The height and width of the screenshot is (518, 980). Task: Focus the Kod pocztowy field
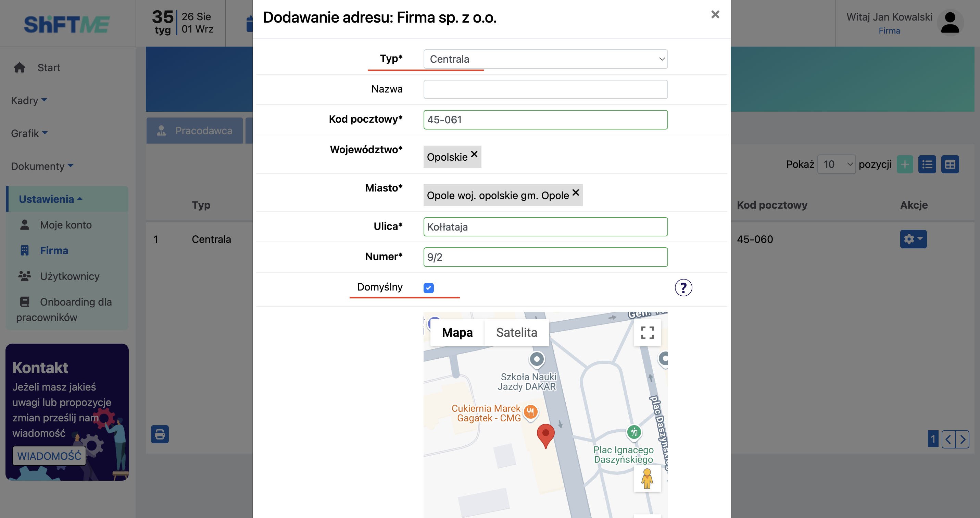coord(545,120)
